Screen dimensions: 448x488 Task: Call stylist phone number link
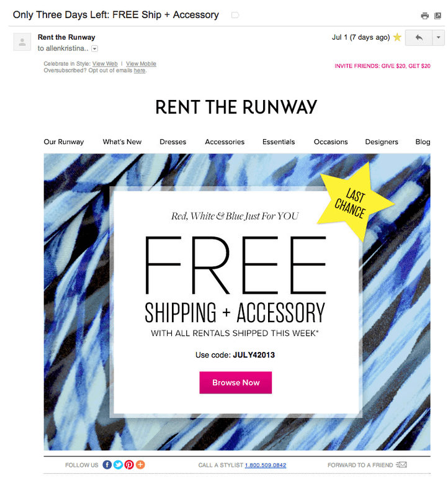(266, 465)
